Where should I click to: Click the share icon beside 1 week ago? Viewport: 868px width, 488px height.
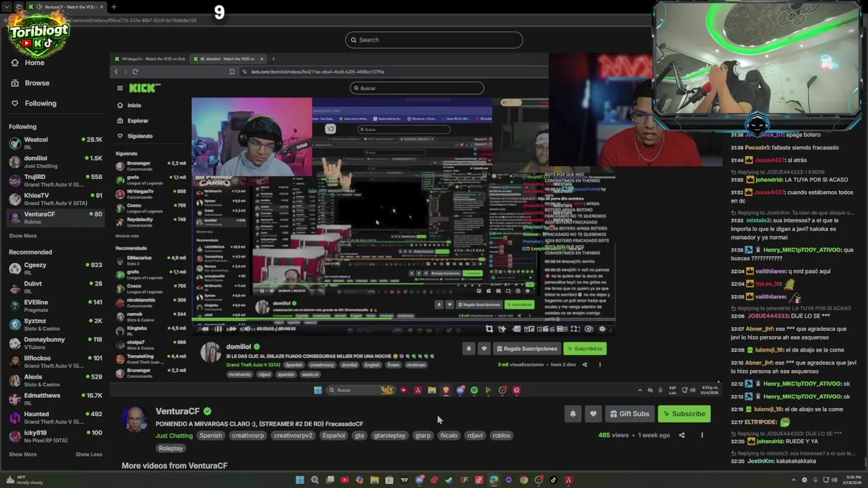pos(682,435)
